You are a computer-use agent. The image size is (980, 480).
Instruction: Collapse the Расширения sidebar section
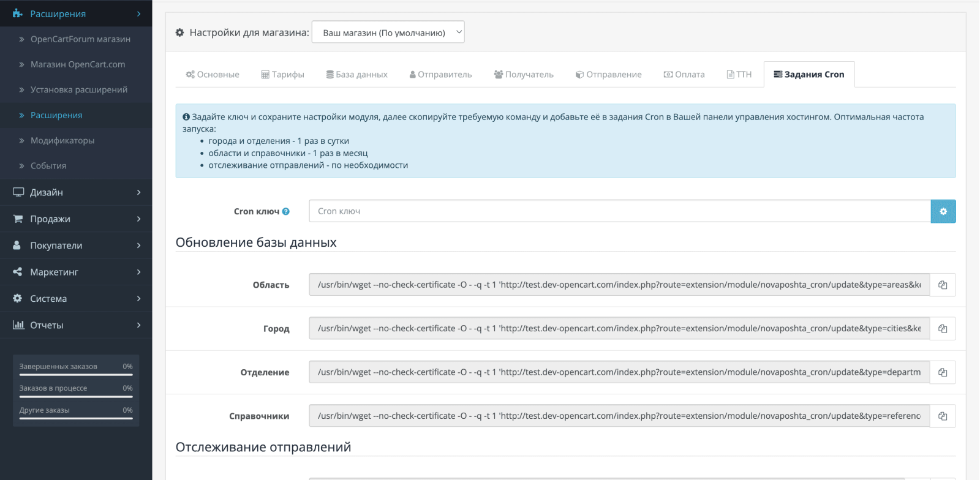pyautogui.click(x=76, y=13)
